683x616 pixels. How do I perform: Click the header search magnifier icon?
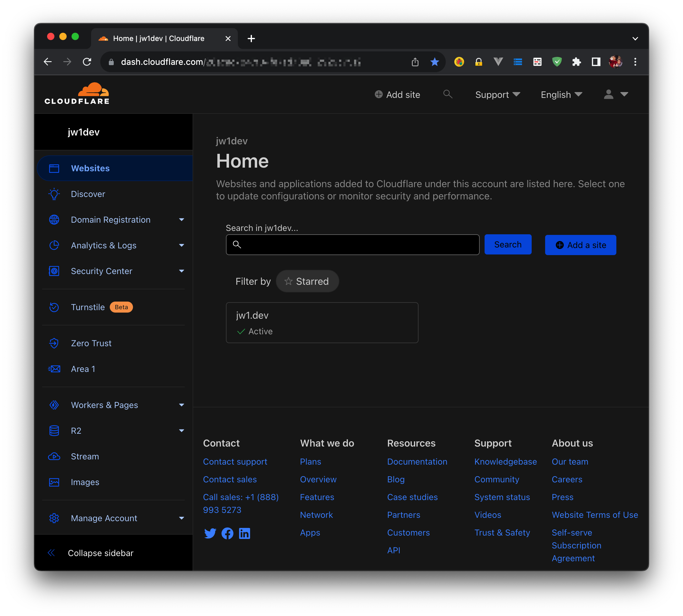[448, 94]
